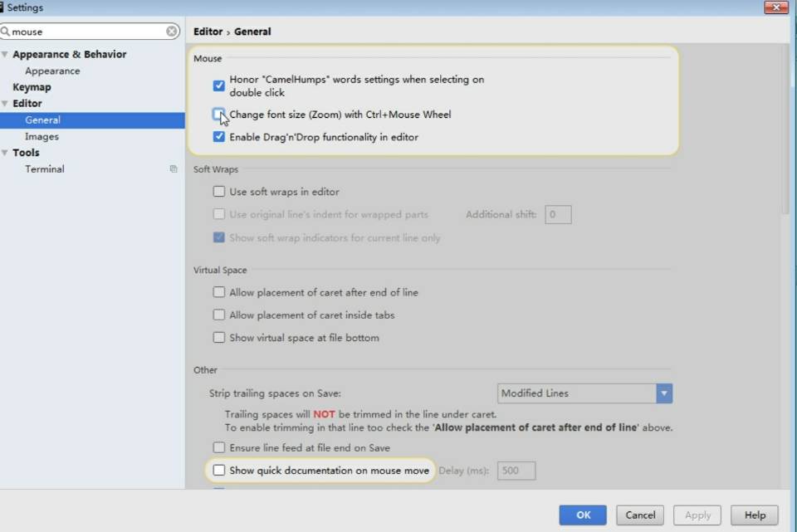The image size is (797, 532).
Task: Click the Apply button
Action: point(697,515)
